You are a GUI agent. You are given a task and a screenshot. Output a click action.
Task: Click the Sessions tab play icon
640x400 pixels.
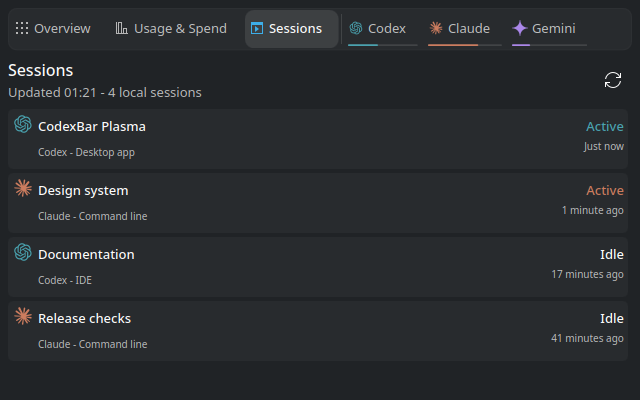pos(257,29)
